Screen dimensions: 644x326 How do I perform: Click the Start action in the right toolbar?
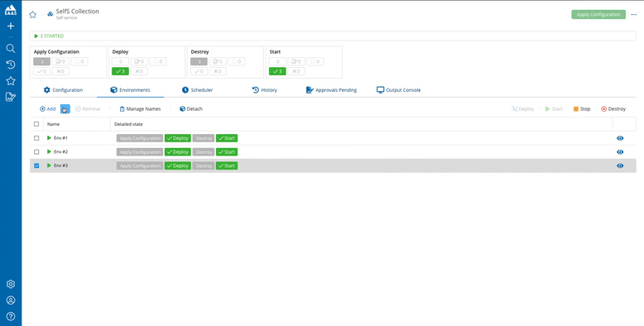[554, 108]
